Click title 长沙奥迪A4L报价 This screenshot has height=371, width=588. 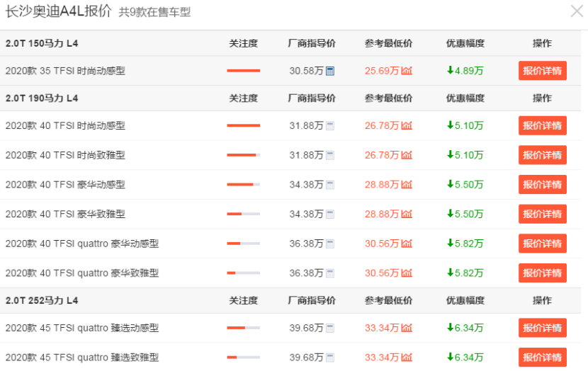(59, 11)
